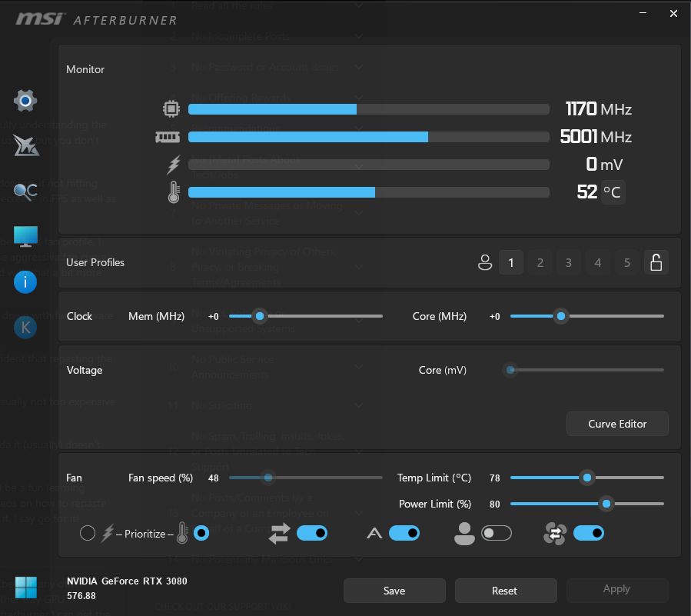Click the memory clock RAM icon
Screen dimensions: 691x616
tap(168, 137)
